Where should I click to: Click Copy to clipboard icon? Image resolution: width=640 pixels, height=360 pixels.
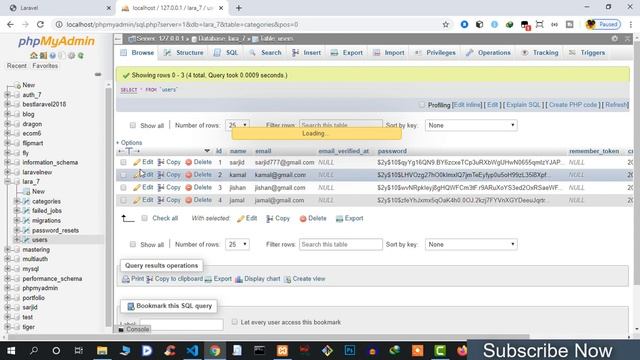click(150, 279)
